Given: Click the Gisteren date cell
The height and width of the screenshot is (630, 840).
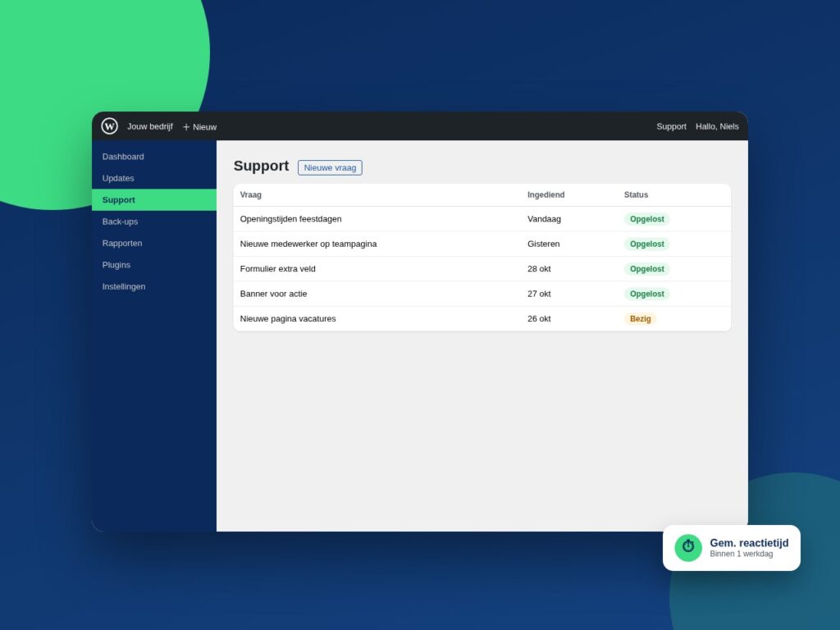Looking at the screenshot, I should click(x=544, y=244).
